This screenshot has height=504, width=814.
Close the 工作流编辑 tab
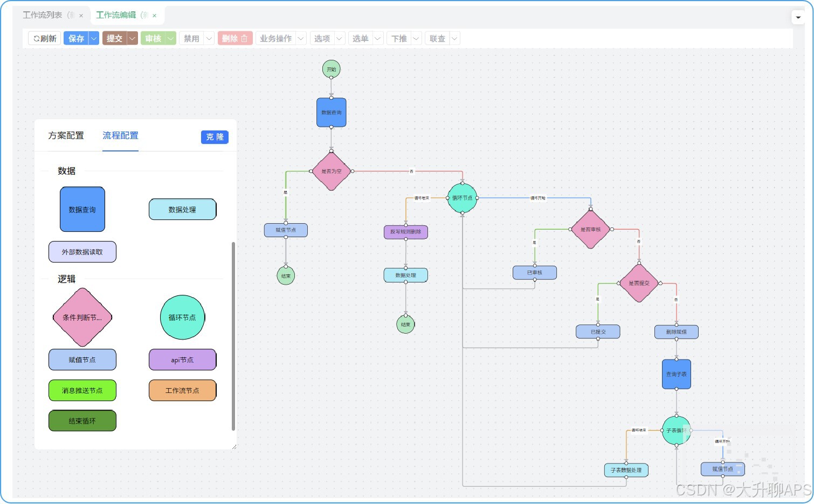tap(154, 16)
